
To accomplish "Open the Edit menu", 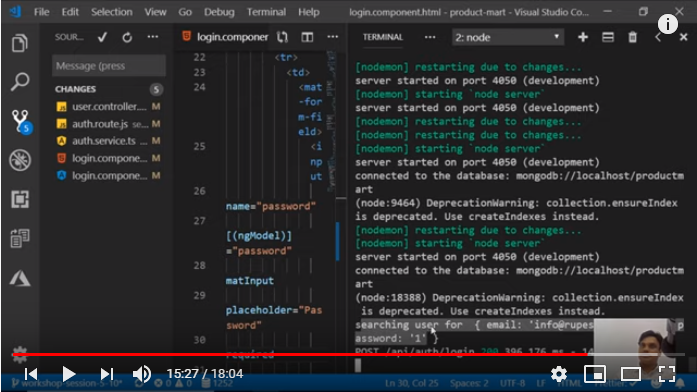I will click(70, 12).
